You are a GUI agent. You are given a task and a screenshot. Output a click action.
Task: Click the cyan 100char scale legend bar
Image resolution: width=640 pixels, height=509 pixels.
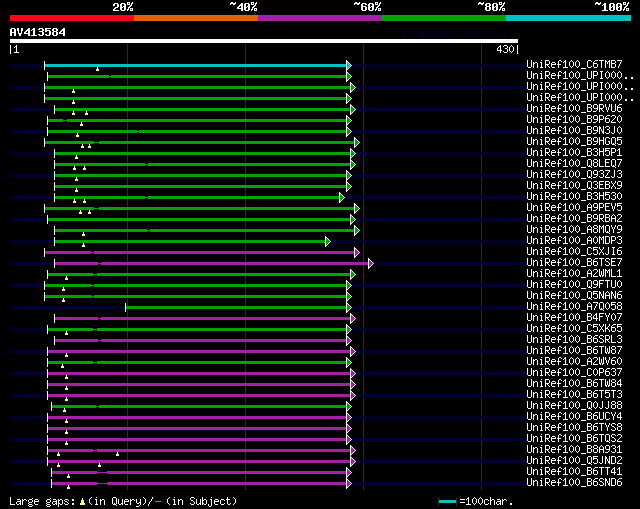pos(447,501)
